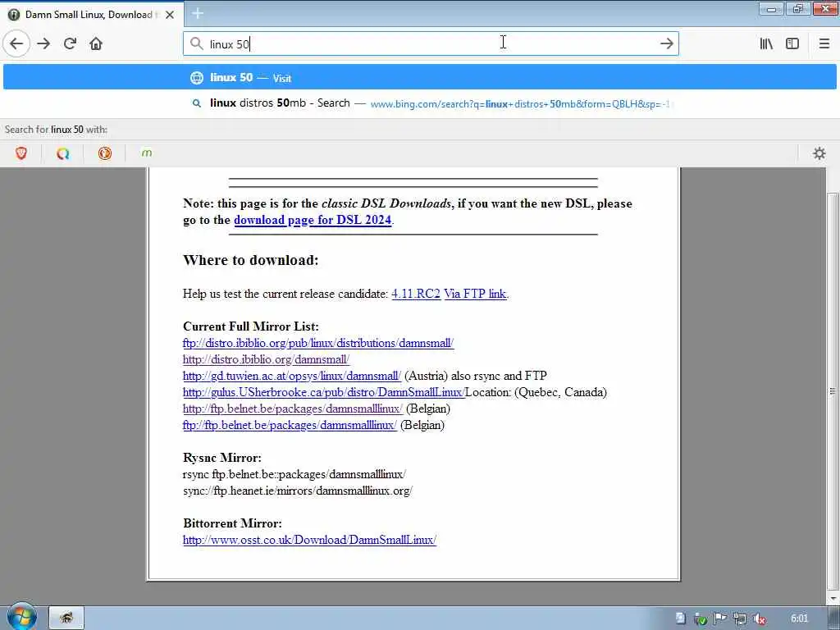Search with the green 'm' search engine icon
This screenshot has height=630, width=840.
pos(146,153)
